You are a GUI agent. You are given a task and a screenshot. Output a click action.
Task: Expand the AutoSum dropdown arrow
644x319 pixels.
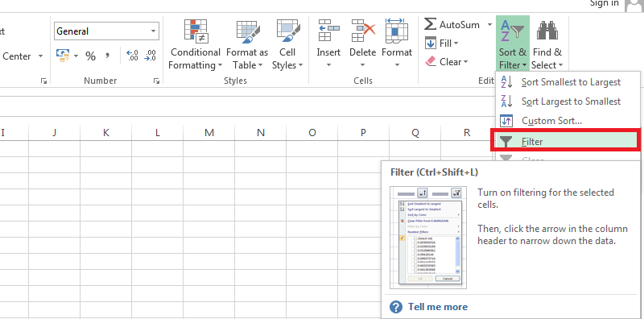click(489, 25)
